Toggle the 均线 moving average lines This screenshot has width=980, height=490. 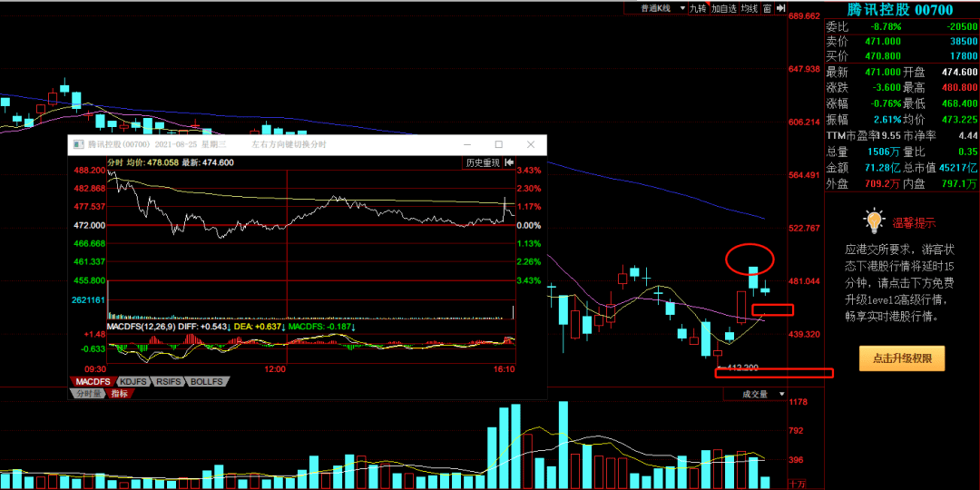[749, 8]
